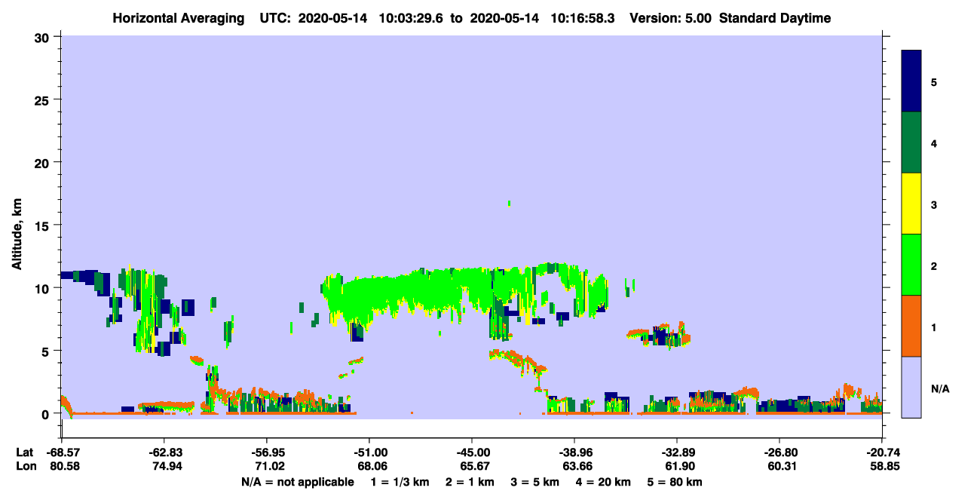The image size is (980, 503).
Task: Click the lavender N/A colorbar segment
Action: tap(911, 387)
